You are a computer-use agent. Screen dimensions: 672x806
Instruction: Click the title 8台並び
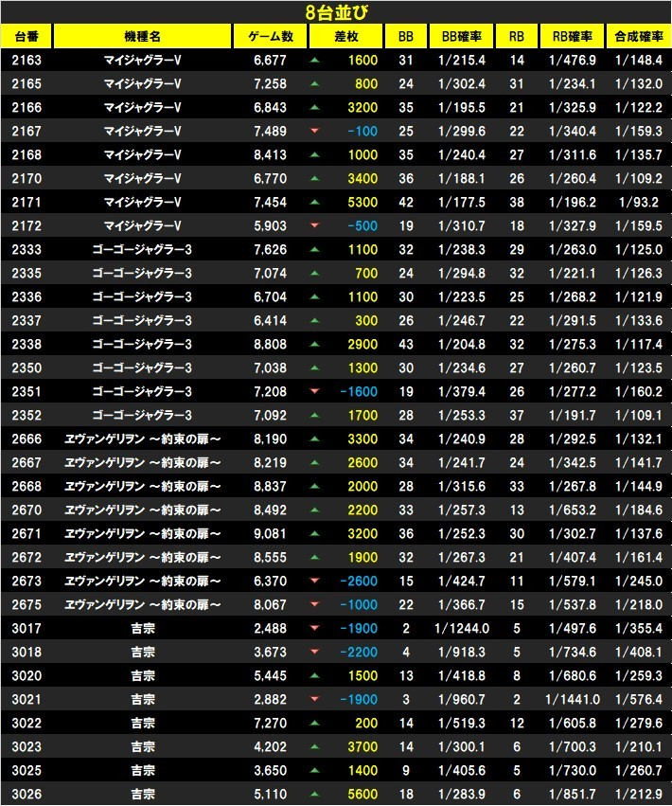337,12
